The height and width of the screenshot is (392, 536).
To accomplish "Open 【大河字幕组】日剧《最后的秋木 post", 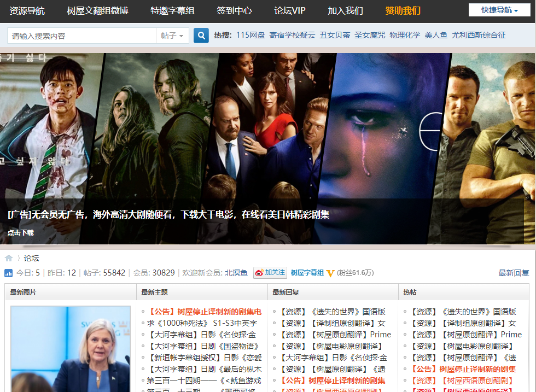I will (x=205, y=369).
